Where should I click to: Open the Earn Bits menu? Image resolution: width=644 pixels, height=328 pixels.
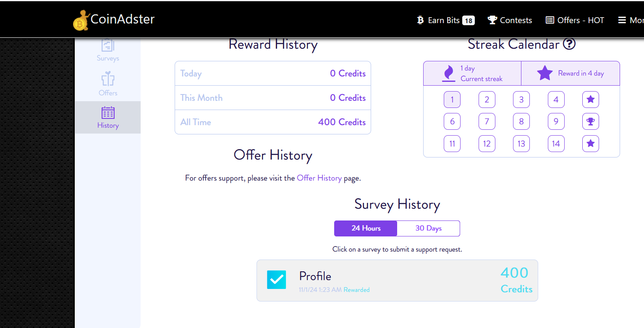(445, 20)
